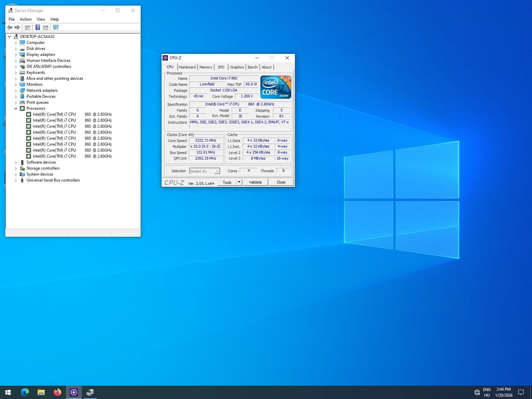532x399 pixels.
Task: Collapse the Processors tree node
Action: [16, 108]
